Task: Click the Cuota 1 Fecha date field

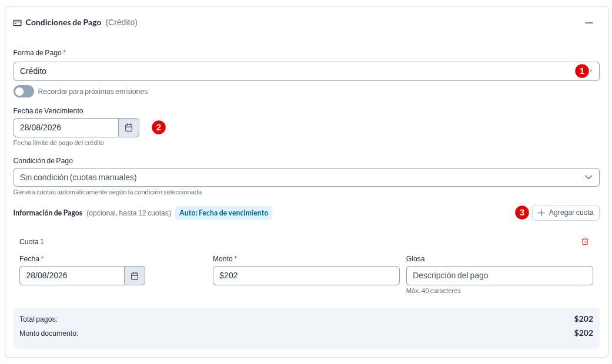Action: coord(72,276)
